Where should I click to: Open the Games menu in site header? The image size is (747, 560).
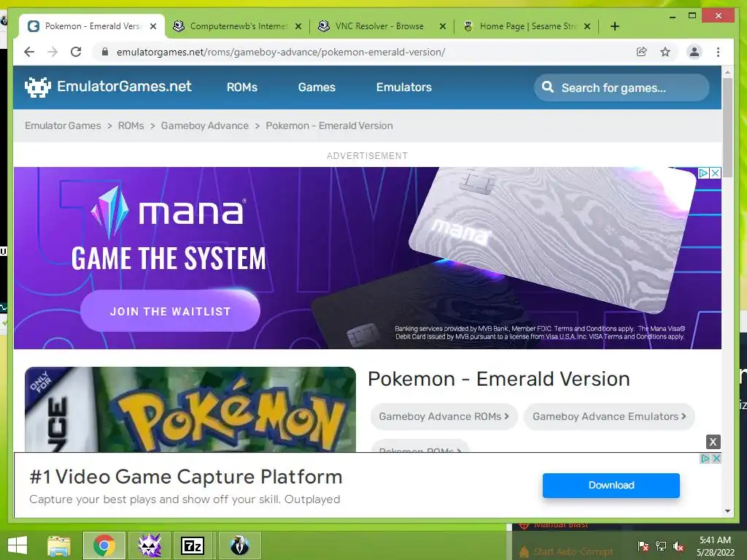(x=317, y=87)
